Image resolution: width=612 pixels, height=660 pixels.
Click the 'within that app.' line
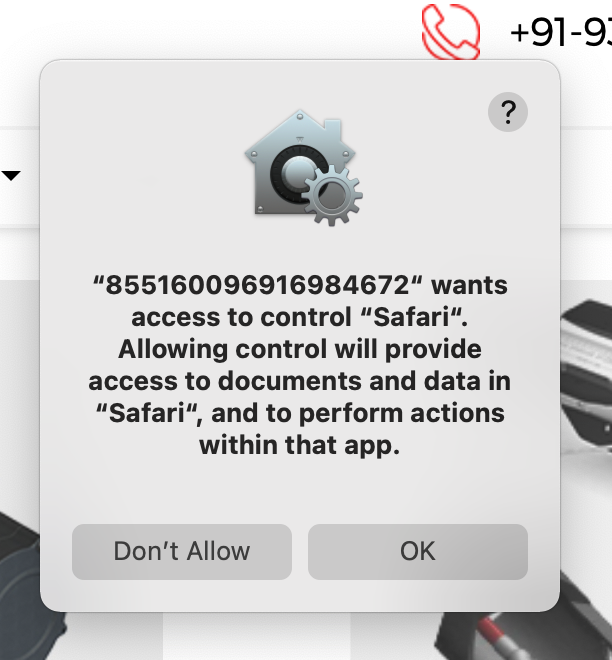point(300,445)
